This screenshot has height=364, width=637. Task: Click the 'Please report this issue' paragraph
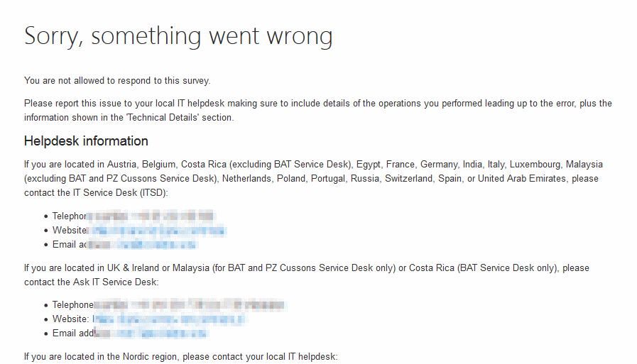pos(317,104)
